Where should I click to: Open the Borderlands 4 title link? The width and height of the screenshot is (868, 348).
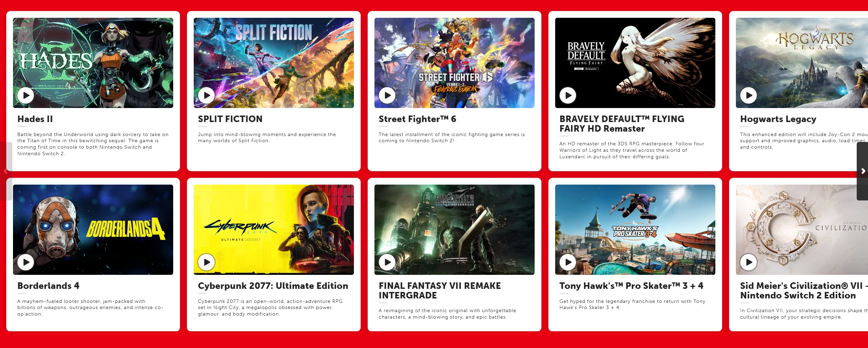pyautogui.click(x=48, y=286)
